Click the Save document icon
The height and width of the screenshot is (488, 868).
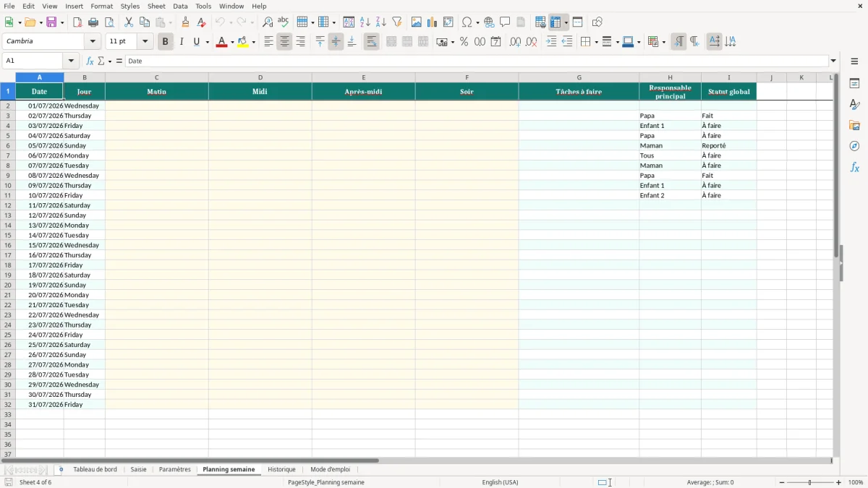[x=51, y=22]
